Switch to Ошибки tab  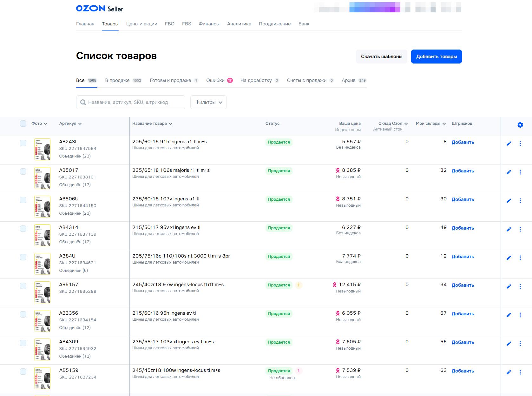coord(220,80)
